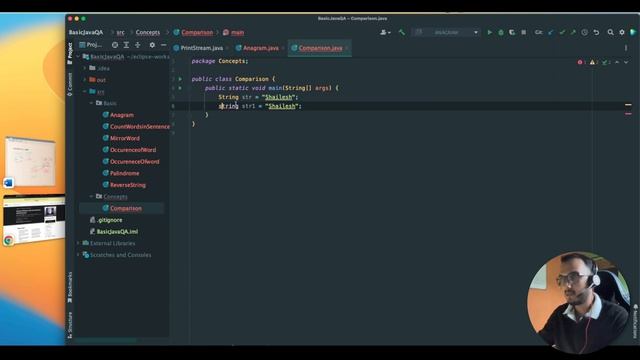Close the Comparison.java tab
The width and height of the screenshot is (640, 360).
pos(347,48)
